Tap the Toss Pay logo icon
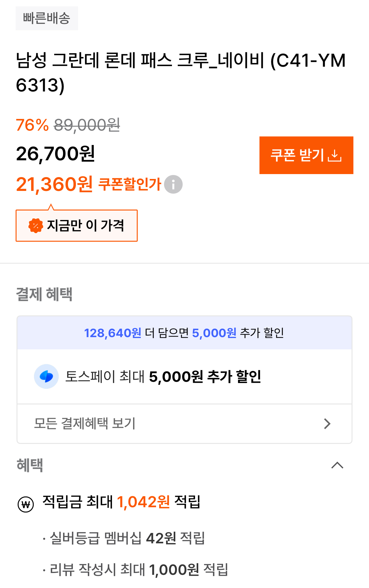369x588 pixels. (x=46, y=376)
